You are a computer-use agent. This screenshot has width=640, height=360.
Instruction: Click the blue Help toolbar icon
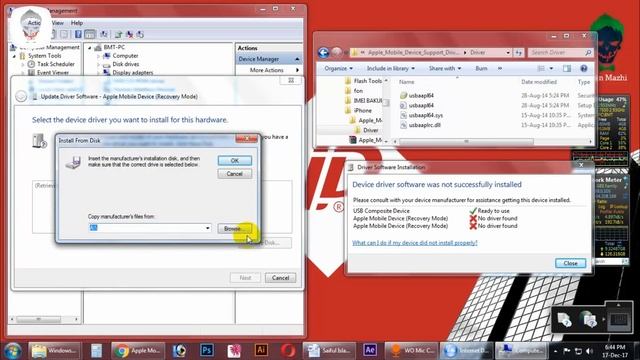click(x=78, y=34)
